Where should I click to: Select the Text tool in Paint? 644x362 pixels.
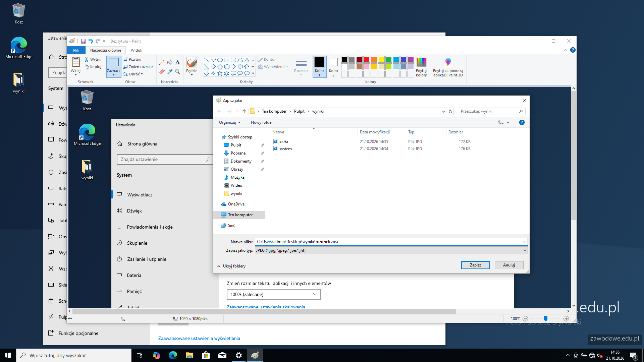[x=178, y=62]
